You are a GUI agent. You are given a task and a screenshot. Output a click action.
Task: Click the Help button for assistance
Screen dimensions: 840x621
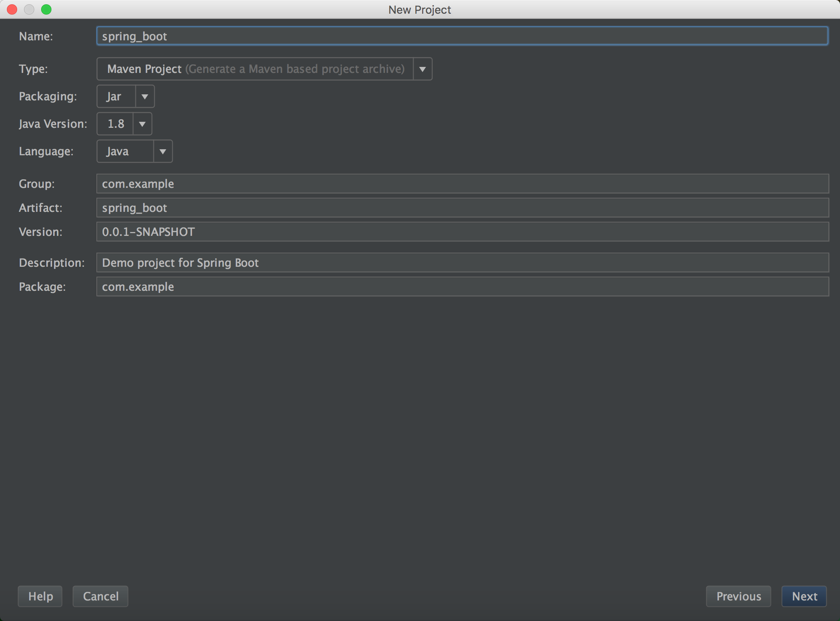click(40, 596)
